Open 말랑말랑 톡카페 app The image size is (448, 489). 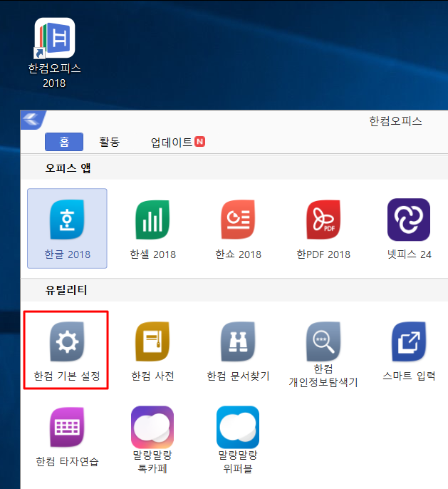point(152,428)
